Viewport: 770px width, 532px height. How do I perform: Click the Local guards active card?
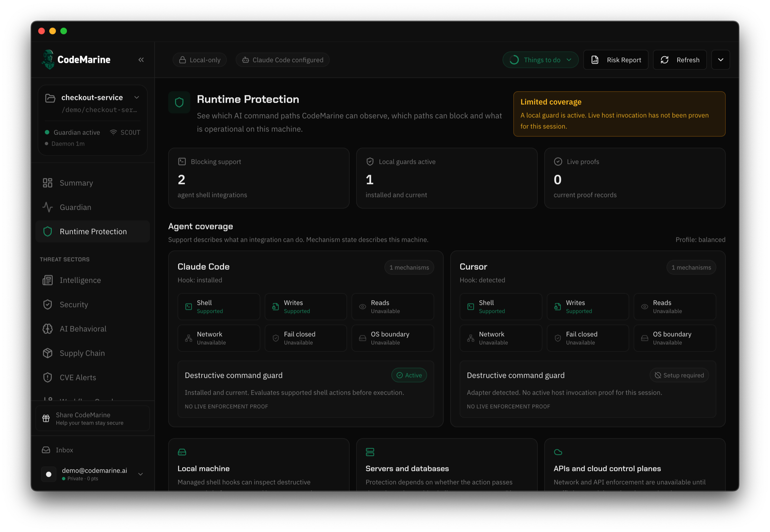[x=447, y=178]
